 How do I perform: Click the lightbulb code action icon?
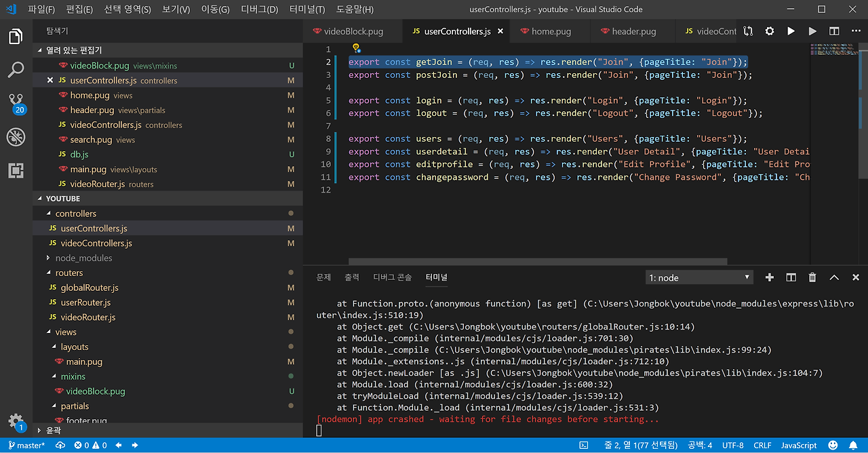[355, 48]
